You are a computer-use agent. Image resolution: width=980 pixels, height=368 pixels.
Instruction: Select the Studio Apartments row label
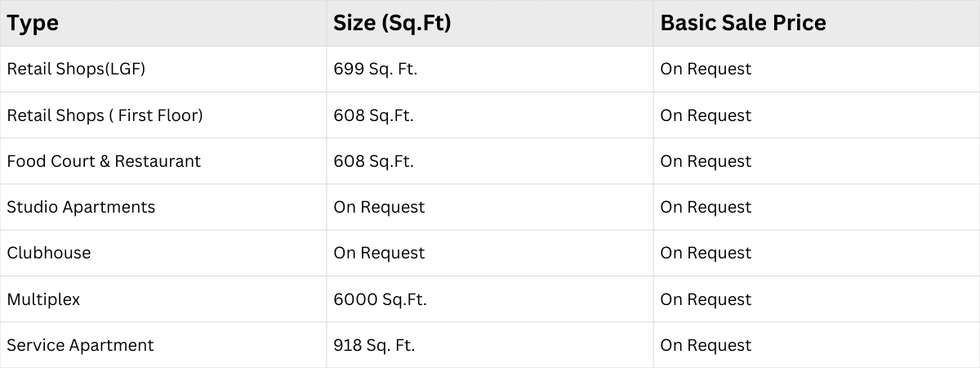click(x=81, y=207)
